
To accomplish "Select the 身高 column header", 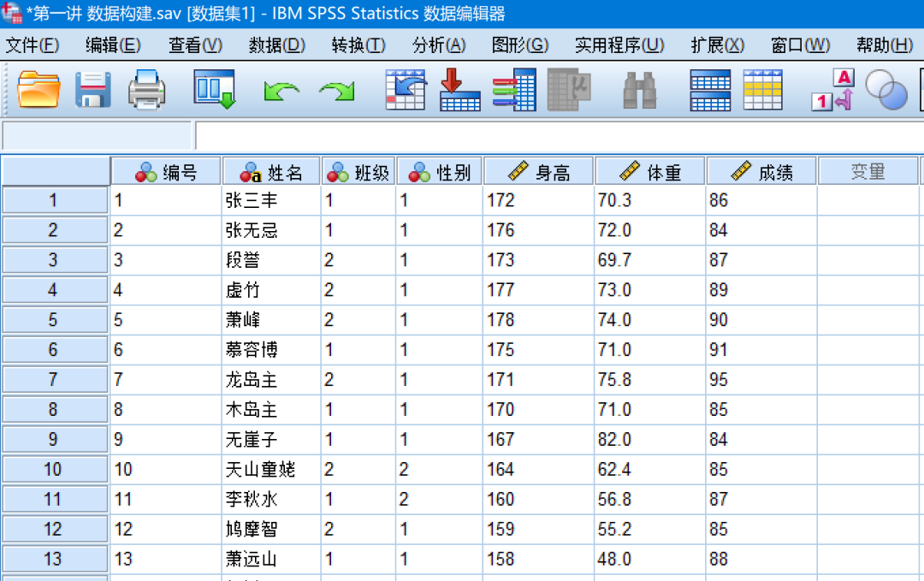I will (539, 171).
